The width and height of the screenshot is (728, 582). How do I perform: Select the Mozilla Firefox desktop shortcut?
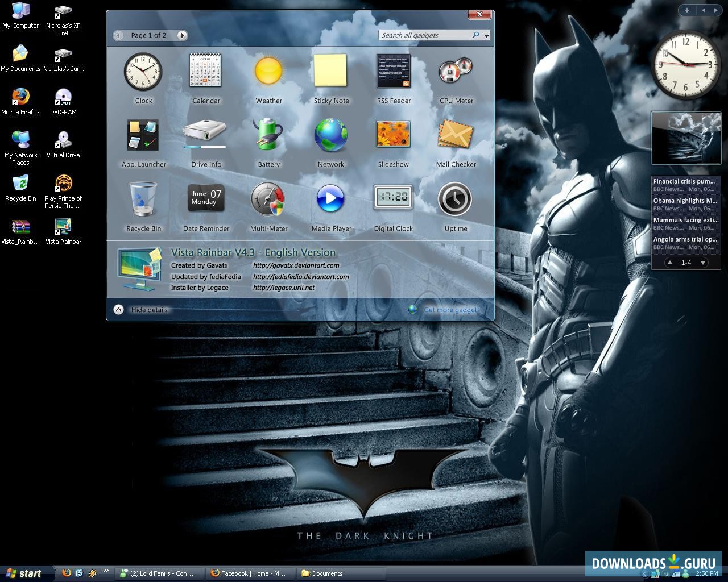coord(20,102)
